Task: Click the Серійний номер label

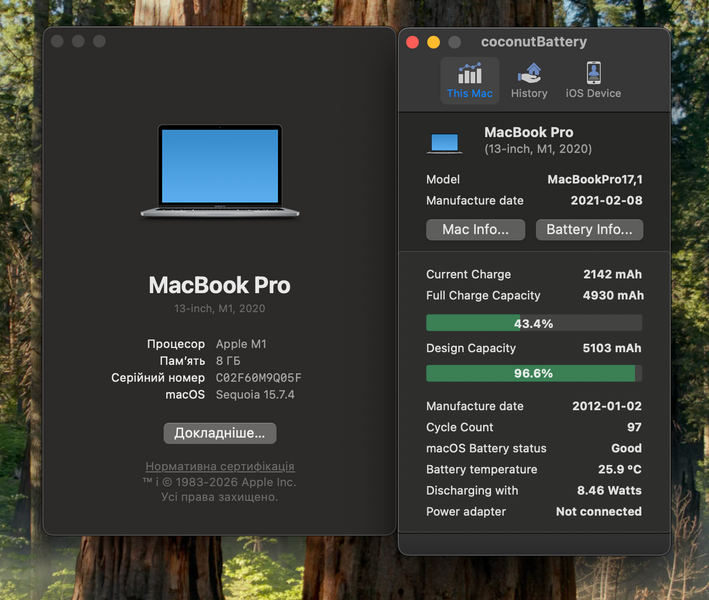Action: click(x=158, y=378)
